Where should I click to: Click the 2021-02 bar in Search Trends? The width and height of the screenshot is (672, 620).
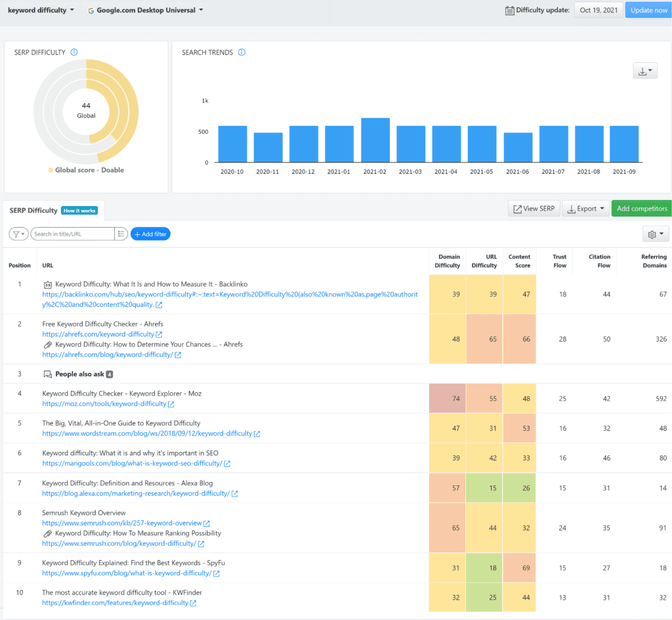[x=375, y=140]
